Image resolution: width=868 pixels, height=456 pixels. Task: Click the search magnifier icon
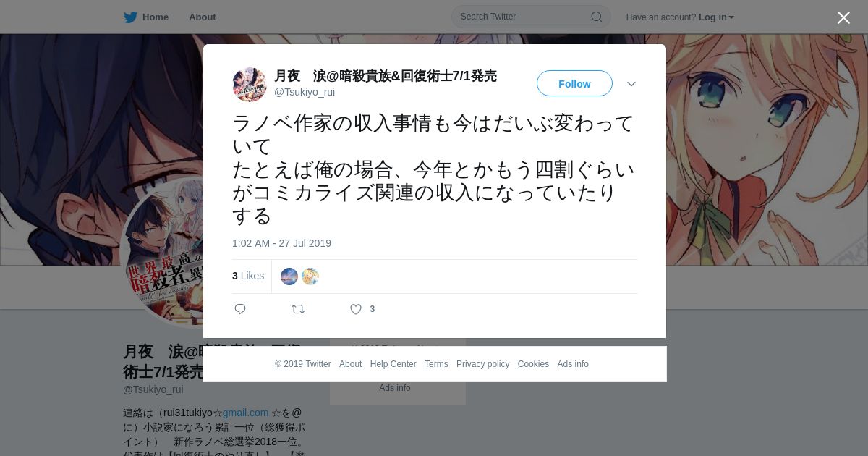pyautogui.click(x=597, y=17)
